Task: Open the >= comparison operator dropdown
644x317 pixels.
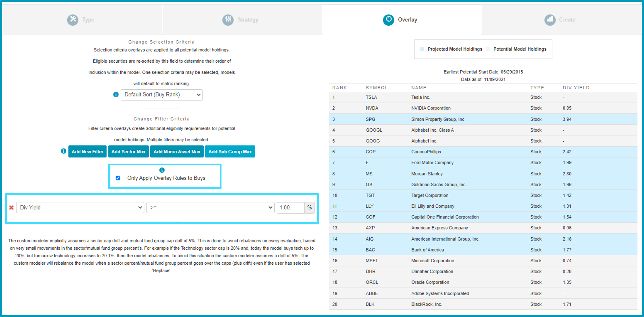Action: click(x=210, y=207)
